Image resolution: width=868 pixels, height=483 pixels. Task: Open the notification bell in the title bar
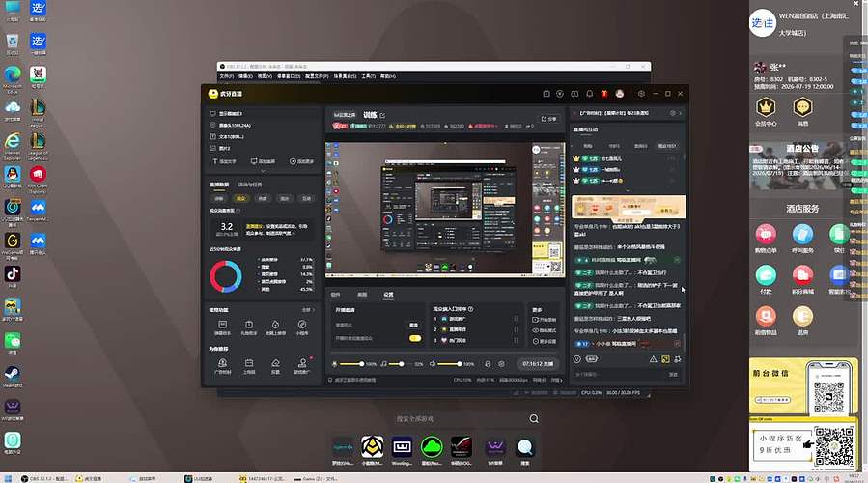pyautogui.click(x=589, y=94)
